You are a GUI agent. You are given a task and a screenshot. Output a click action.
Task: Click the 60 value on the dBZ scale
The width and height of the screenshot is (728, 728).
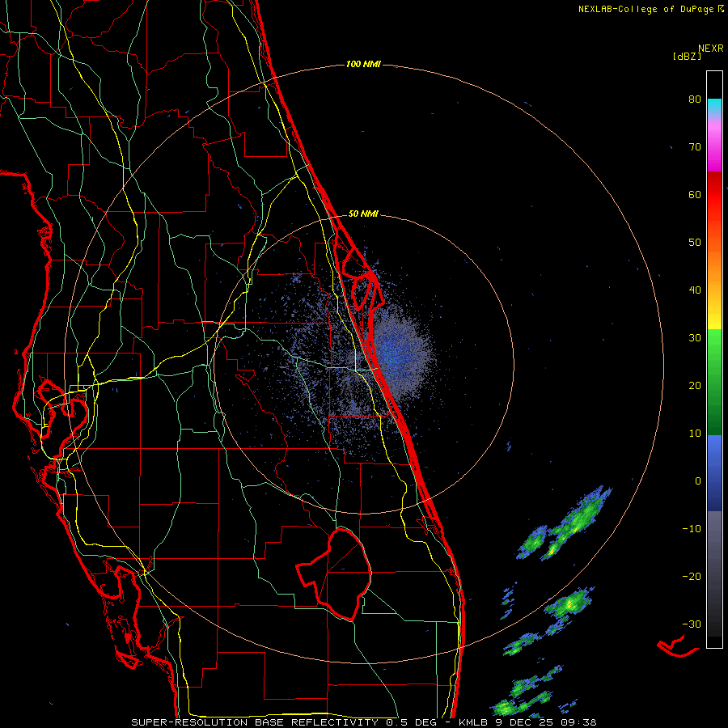point(695,195)
